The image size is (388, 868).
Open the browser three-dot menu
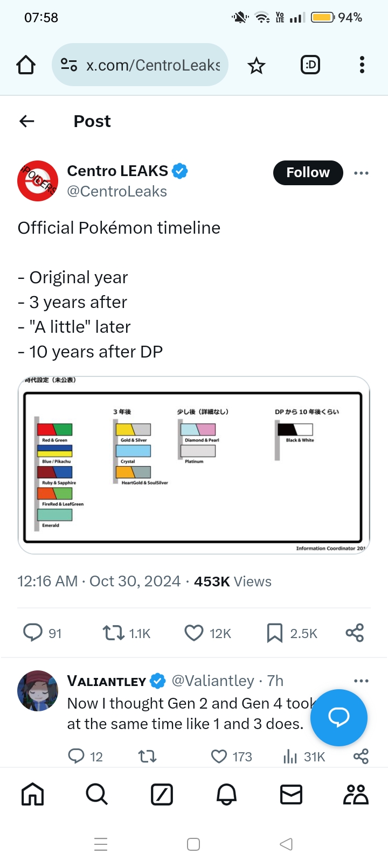[x=362, y=65]
